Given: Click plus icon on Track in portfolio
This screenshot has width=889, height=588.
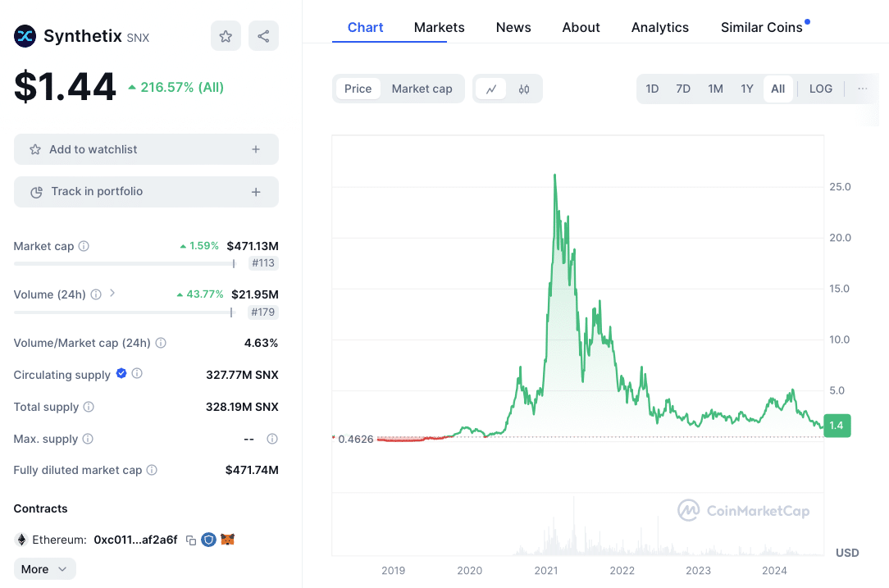Looking at the screenshot, I should tap(256, 192).
